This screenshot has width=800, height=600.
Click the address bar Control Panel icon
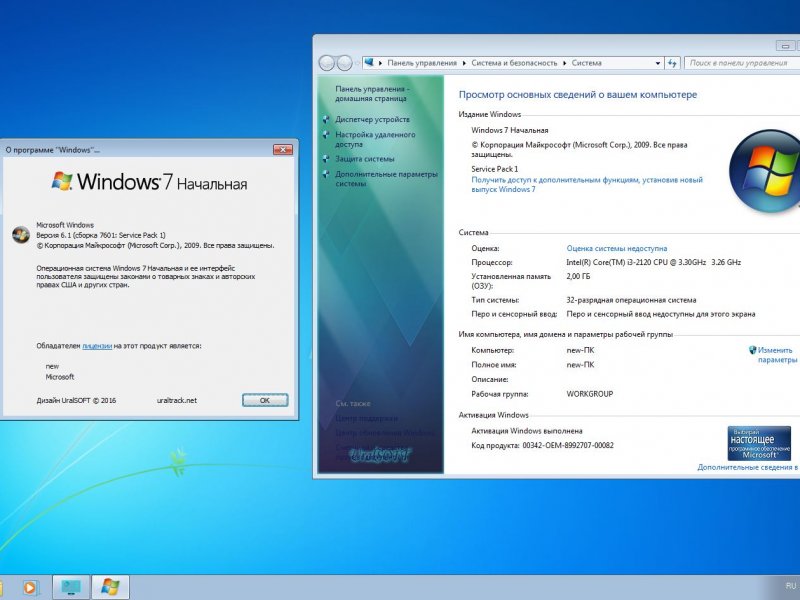pos(369,63)
